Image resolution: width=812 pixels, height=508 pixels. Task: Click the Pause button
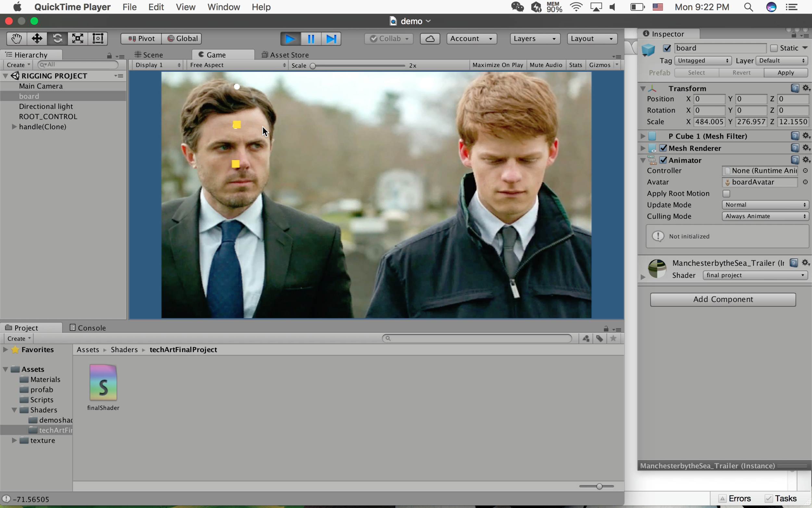click(x=311, y=39)
